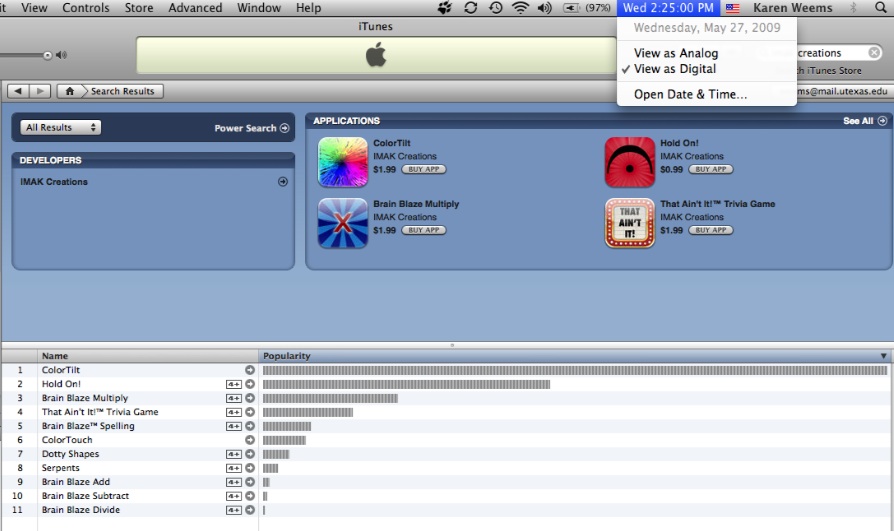Viewport: 894px width, 531px height.
Task: Click the arrow icon in Brain Blaze Multiply row
Action: point(250,398)
